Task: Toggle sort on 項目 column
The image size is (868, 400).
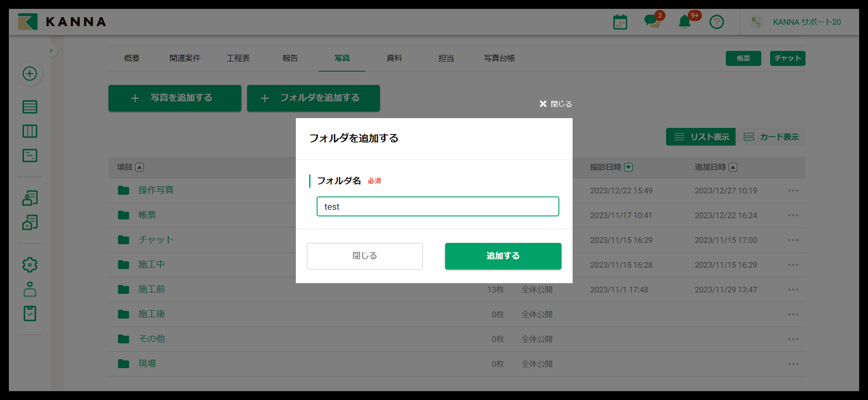Action: tap(139, 167)
